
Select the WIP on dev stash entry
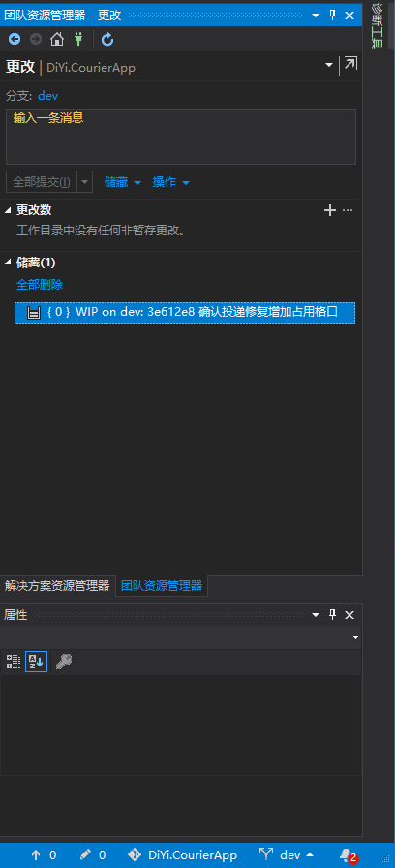pos(185,312)
